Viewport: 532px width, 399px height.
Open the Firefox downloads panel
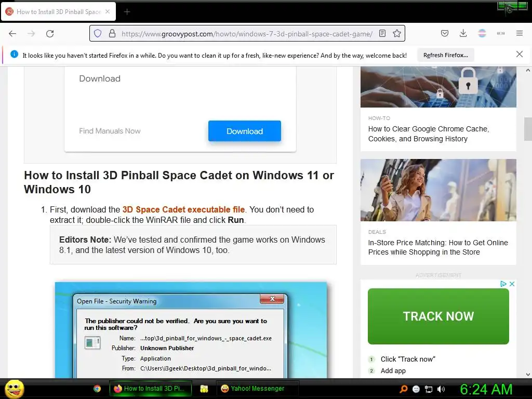point(463,33)
